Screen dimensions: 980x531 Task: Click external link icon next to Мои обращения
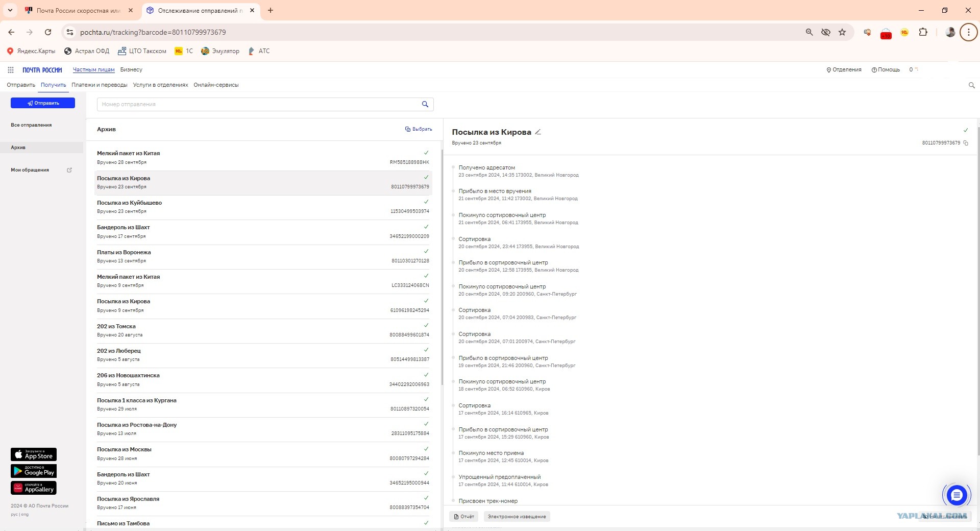click(69, 170)
